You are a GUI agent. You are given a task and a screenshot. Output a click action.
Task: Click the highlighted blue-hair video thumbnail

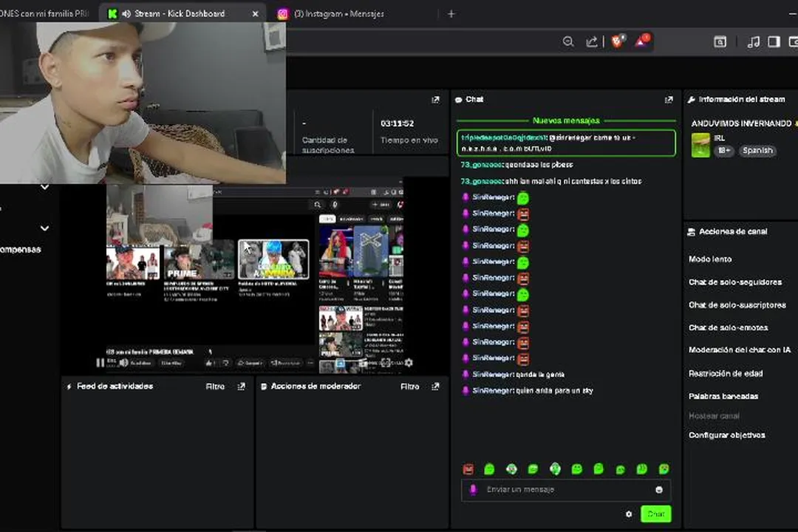click(x=273, y=259)
